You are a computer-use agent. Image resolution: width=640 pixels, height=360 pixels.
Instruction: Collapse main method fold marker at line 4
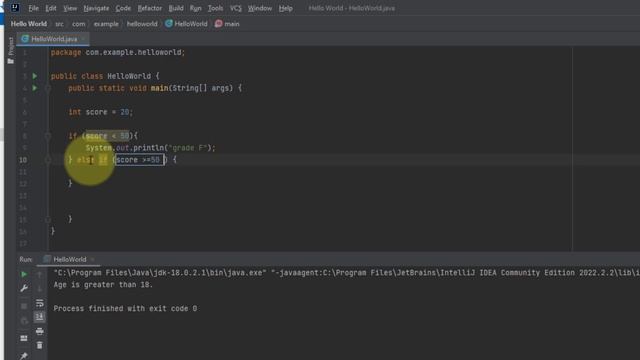pyautogui.click(x=48, y=88)
